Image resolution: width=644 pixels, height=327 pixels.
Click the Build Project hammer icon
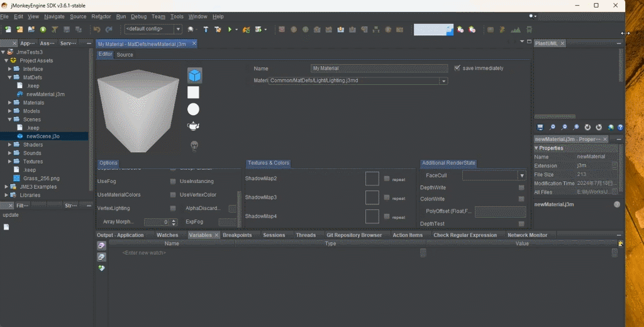(x=206, y=30)
